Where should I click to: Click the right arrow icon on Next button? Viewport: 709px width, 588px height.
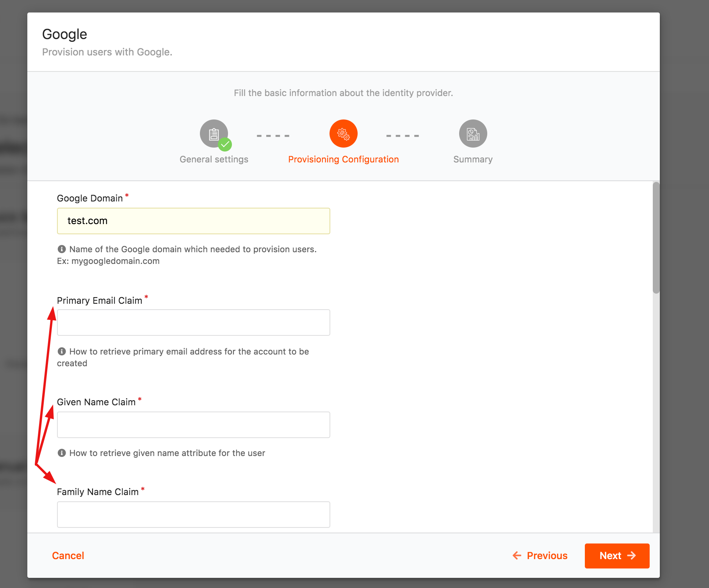[x=632, y=556]
